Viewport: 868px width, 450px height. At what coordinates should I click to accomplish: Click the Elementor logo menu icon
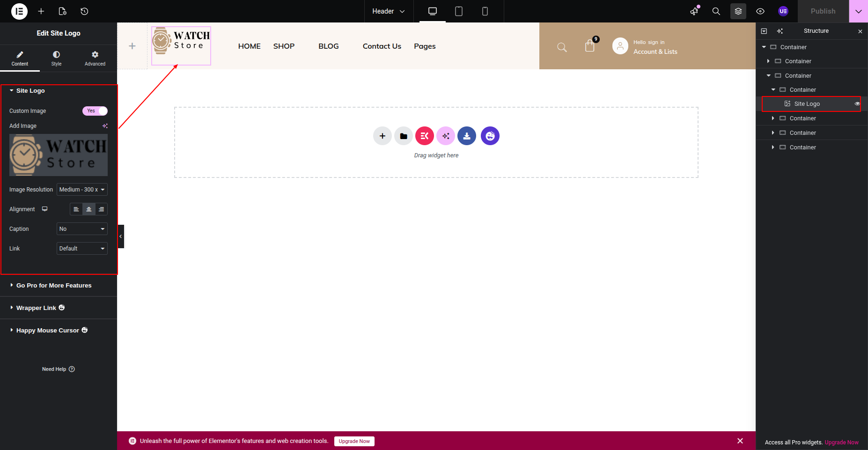tap(19, 11)
